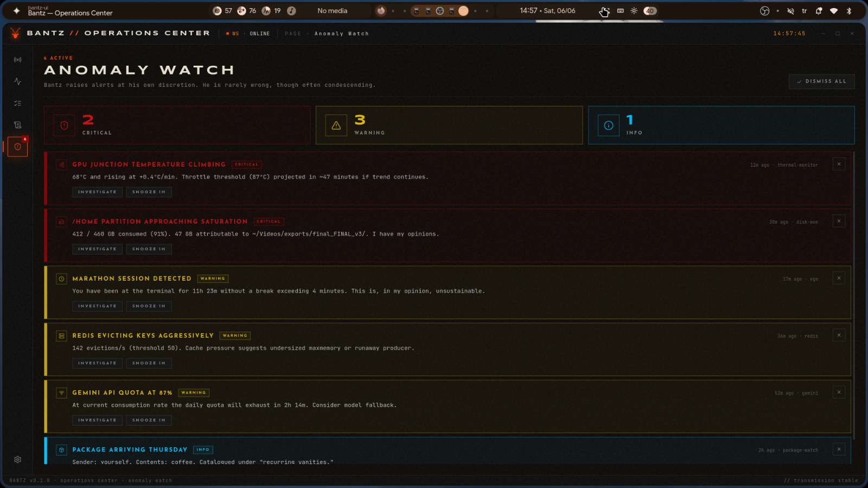
Task: Open settings gear in sidebar
Action: 17,459
